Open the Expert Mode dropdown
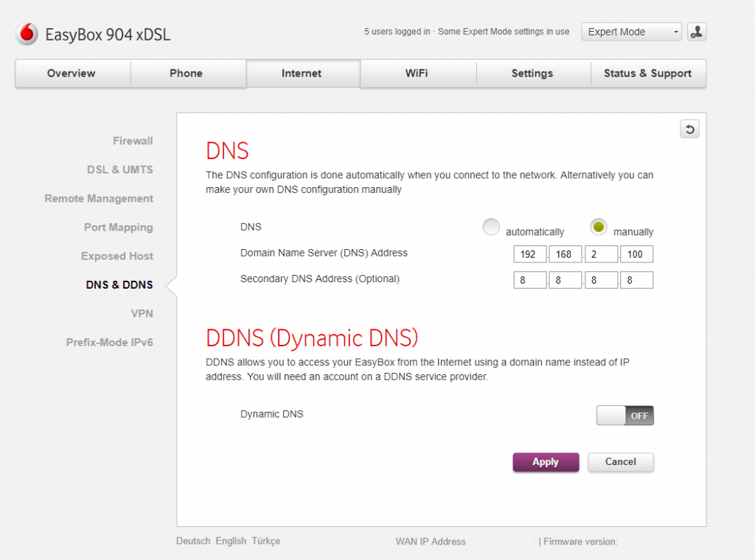 [632, 32]
